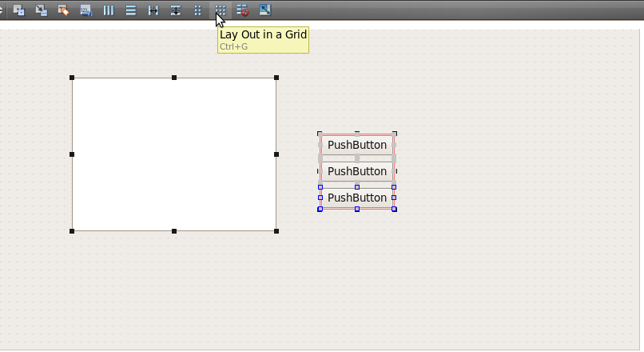Select the top PushButton in the layout
The height and width of the screenshot is (352, 644).
tap(357, 145)
